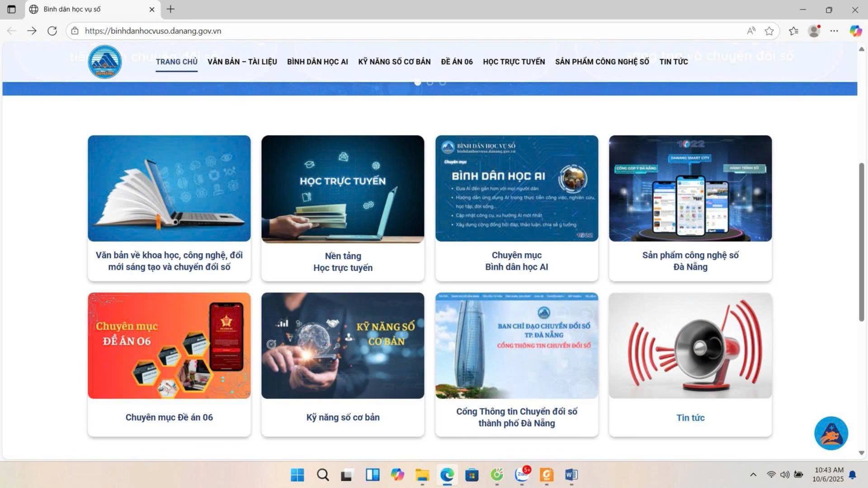This screenshot has width=868, height=488.
Task: Click the page vertical scrollbar thumb
Action: (861, 242)
